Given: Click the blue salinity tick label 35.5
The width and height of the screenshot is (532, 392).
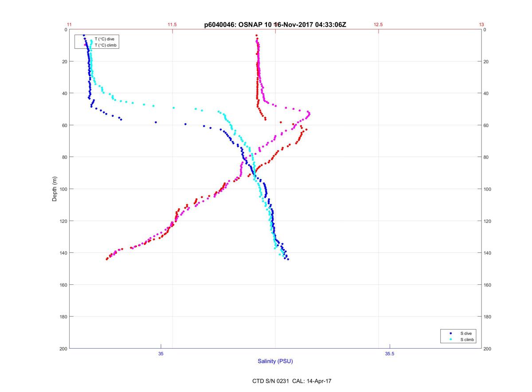Looking at the screenshot, I should [x=390, y=353].
